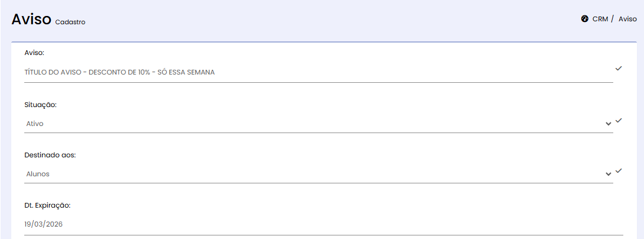Open the dropdown showing "Ativo"
The image size is (644, 239).
[313, 124]
